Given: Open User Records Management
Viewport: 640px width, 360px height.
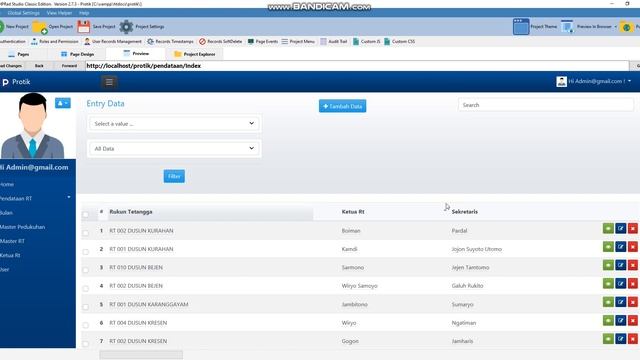Looking at the screenshot, I should click(x=113, y=42).
